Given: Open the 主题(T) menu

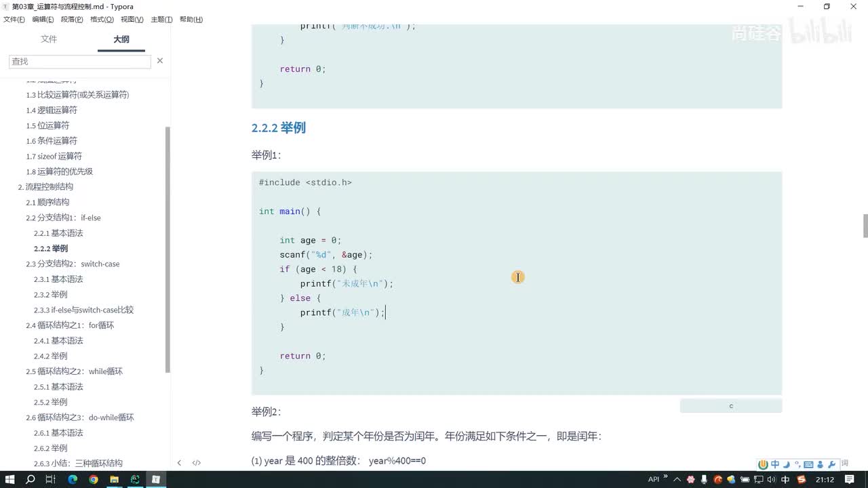Looking at the screenshot, I should [161, 20].
